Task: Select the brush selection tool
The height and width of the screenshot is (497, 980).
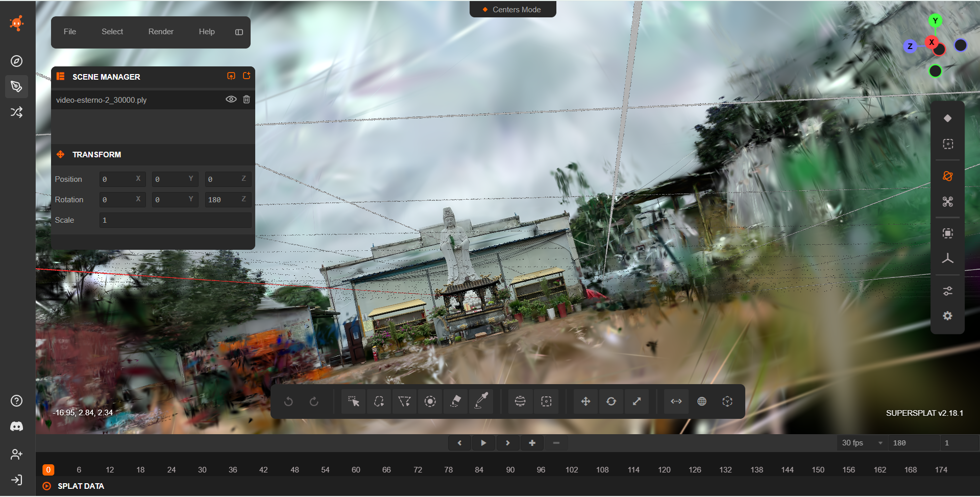Action: click(430, 401)
